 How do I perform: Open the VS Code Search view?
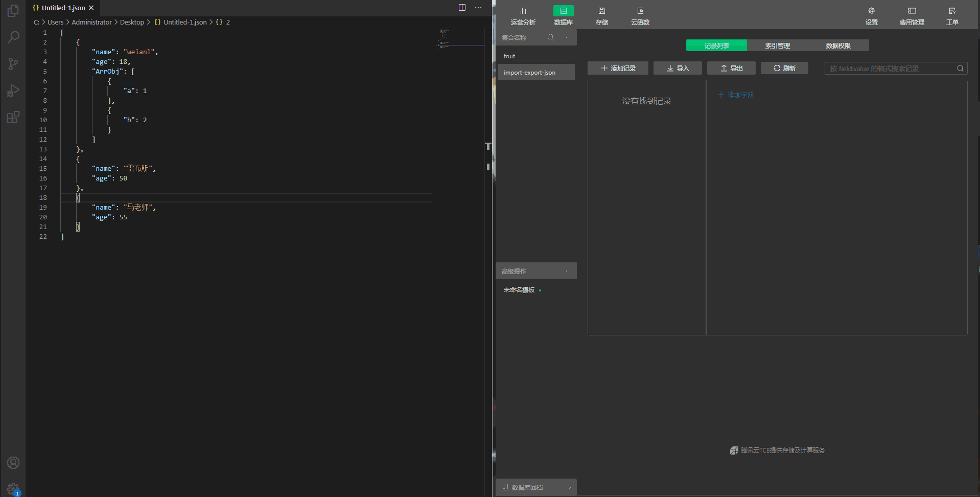tap(13, 37)
